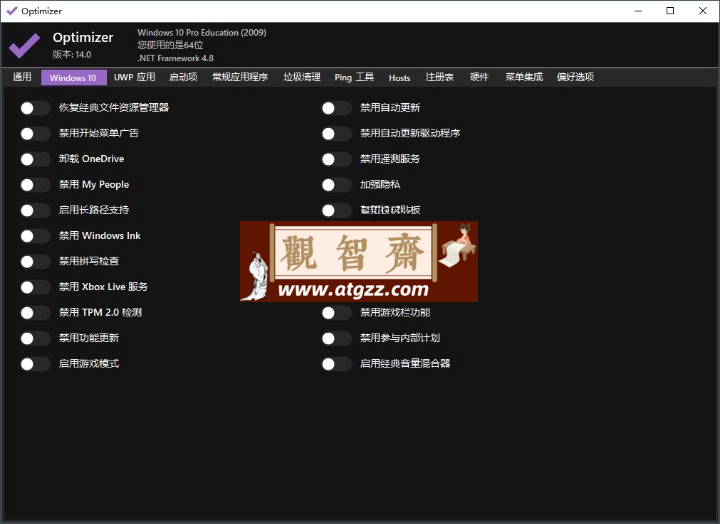Toggle the 卸载 OneDrive switch
The height and width of the screenshot is (524, 720).
coord(35,159)
